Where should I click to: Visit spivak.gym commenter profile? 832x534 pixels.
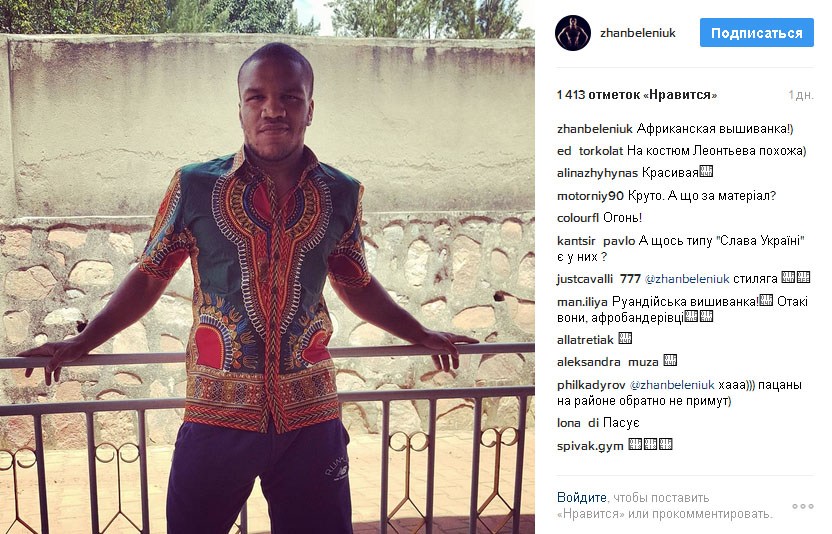point(590,446)
